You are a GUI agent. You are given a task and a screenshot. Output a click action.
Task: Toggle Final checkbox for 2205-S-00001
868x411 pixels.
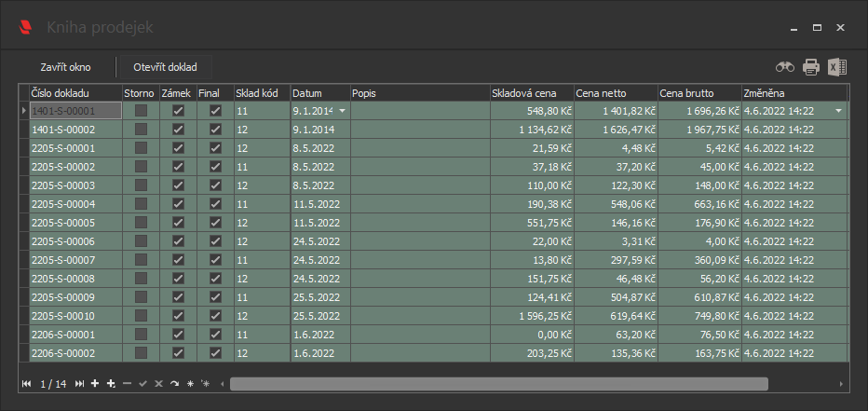[x=215, y=148]
